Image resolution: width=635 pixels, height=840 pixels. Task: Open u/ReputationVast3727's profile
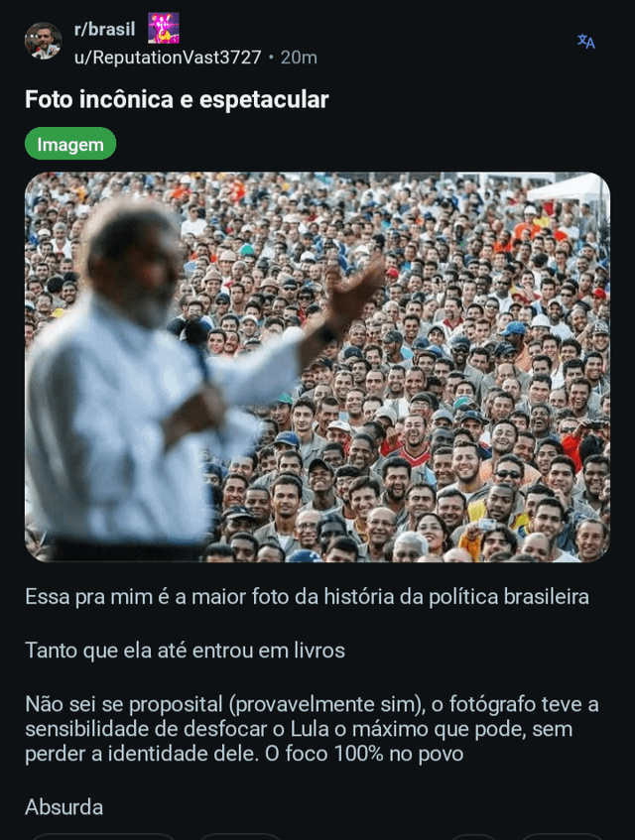[168, 58]
